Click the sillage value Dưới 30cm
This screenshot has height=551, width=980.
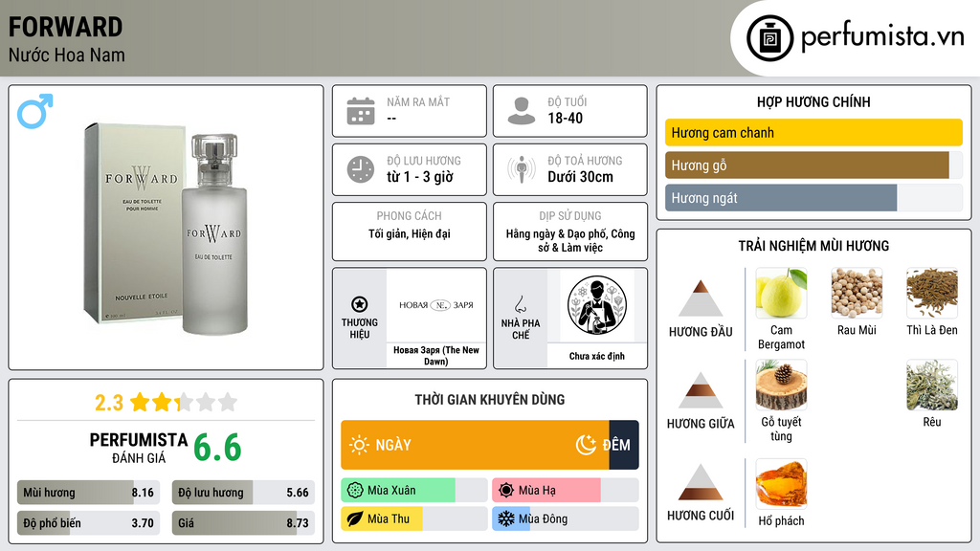(x=580, y=177)
